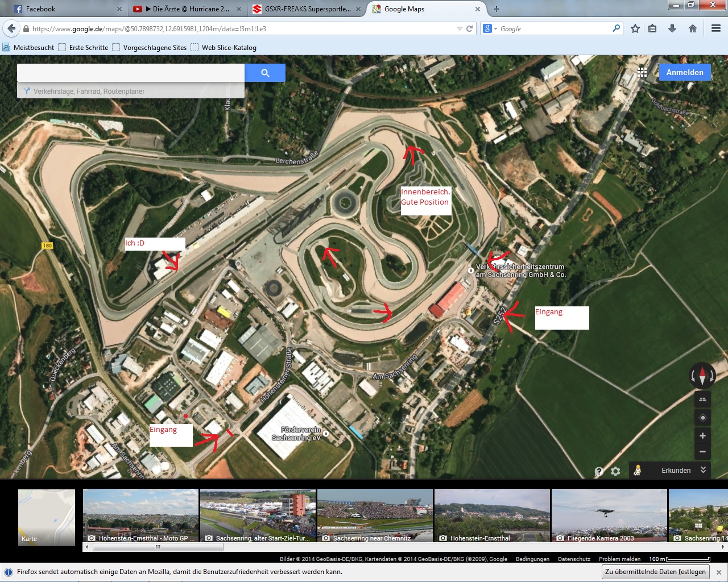The image size is (728, 582).
Task: Open Firefox downloads arrow
Action: coord(672,28)
